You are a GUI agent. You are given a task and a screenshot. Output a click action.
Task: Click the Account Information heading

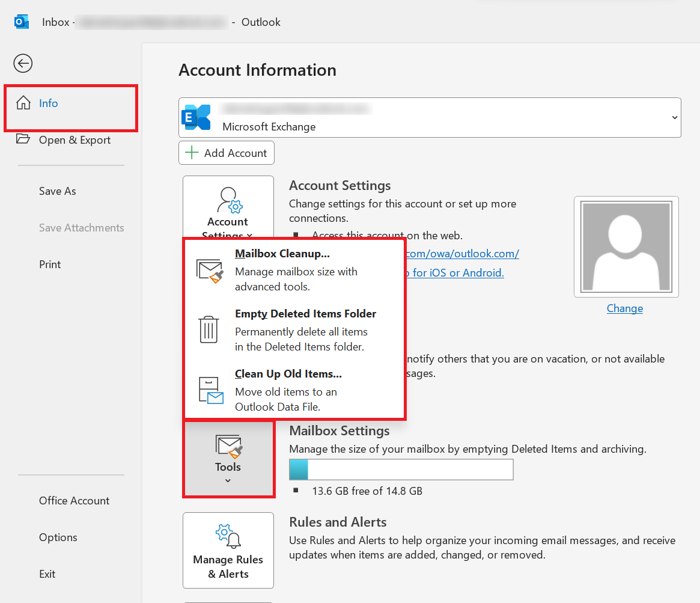pyautogui.click(x=258, y=70)
